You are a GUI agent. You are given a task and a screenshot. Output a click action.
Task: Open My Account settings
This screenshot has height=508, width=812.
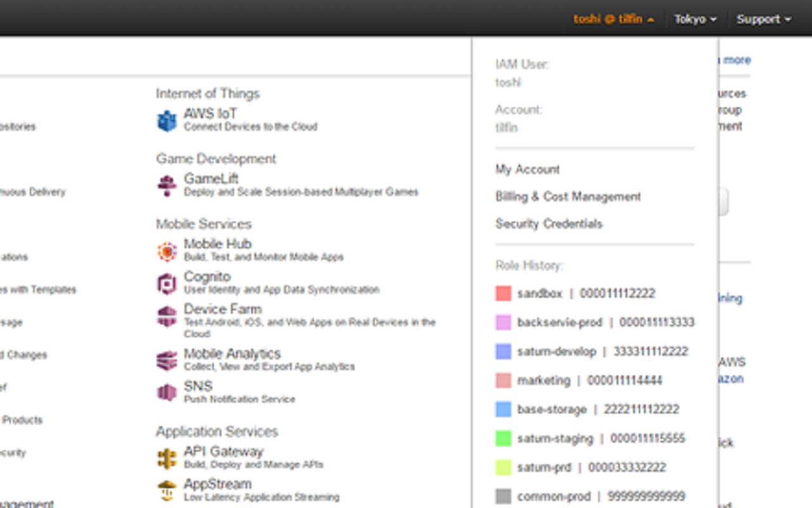527,169
